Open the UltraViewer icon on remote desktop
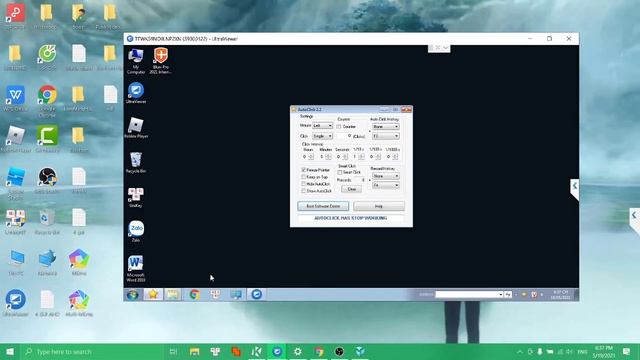640x360 pixels. [136, 93]
